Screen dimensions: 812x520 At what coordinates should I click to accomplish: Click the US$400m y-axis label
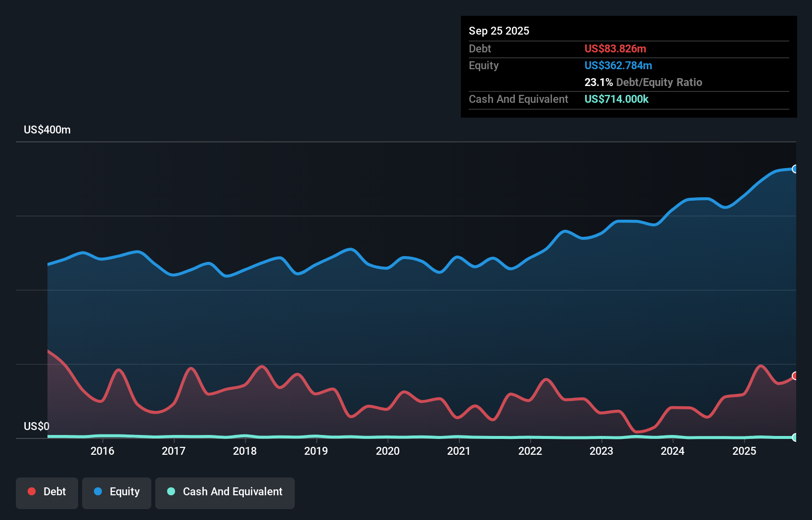tap(47, 130)
